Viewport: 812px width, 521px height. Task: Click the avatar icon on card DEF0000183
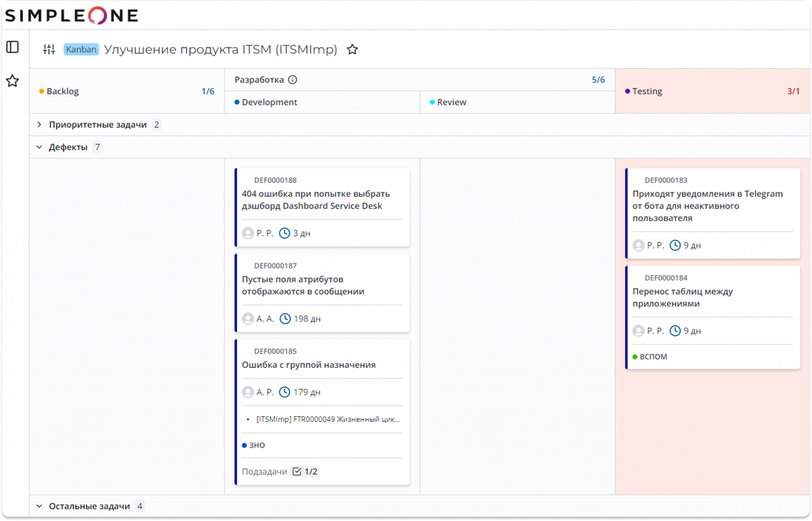[x=638, y=245]
